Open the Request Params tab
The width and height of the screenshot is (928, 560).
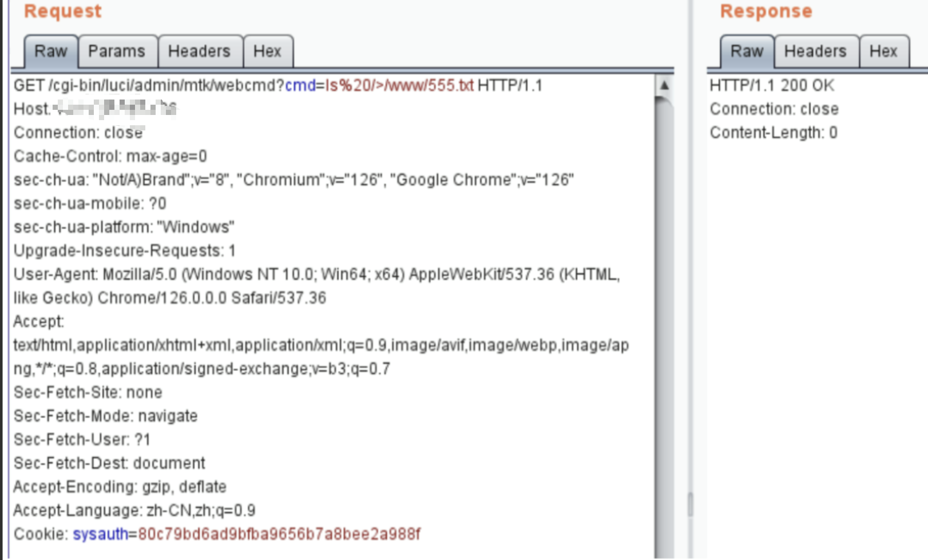(x=117, y=51)
